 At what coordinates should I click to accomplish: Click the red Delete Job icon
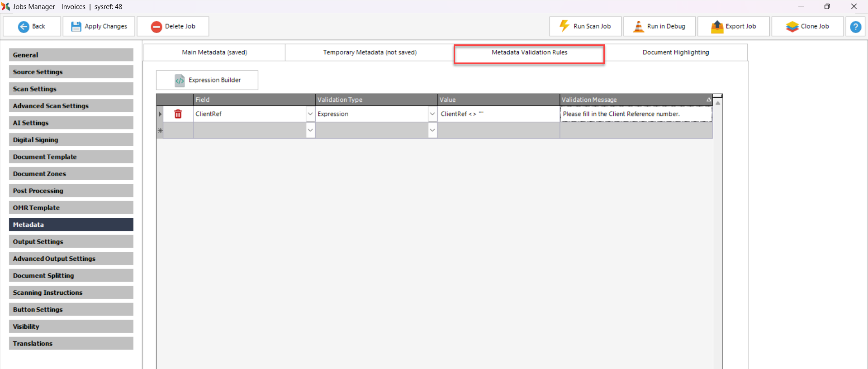pos(157,27)
